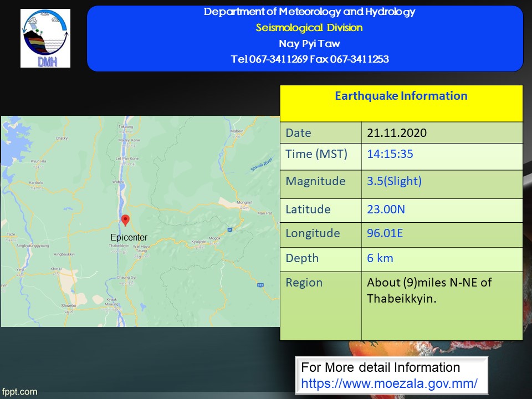
Task: Click the Earthquake Information table header
Action: click(401, 96)
